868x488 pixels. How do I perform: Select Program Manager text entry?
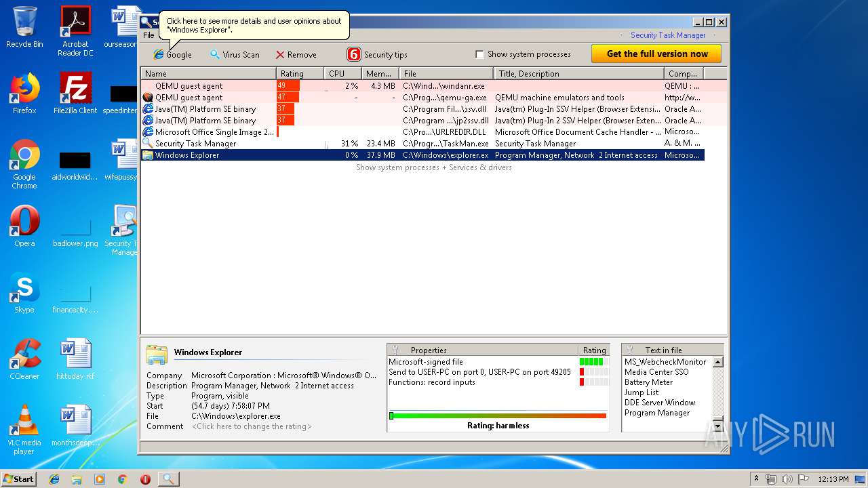point(657,413)
